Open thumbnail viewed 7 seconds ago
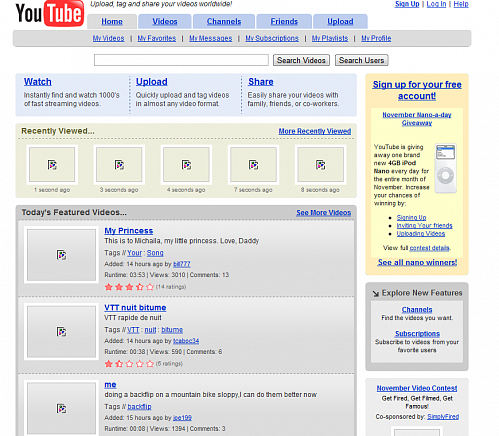Screen dimensions: 499x436 [x=254, y=165]
